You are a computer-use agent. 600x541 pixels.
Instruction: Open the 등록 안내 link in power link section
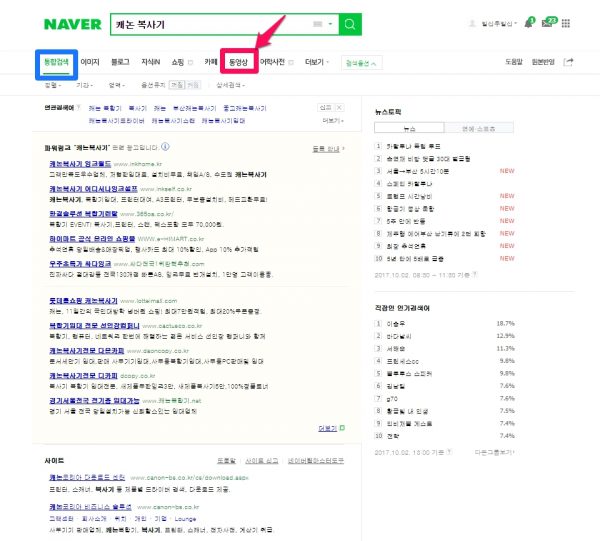[328, 149]
